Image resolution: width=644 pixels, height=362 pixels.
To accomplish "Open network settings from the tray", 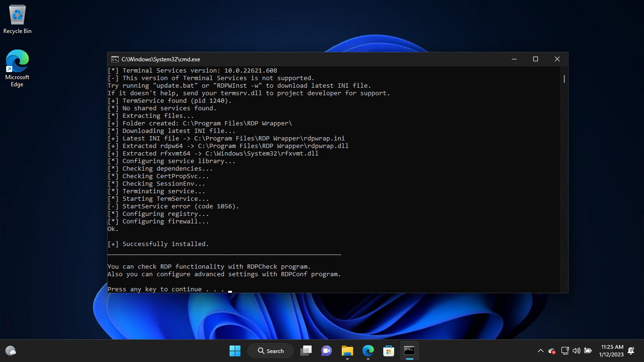I will point(565,351).
